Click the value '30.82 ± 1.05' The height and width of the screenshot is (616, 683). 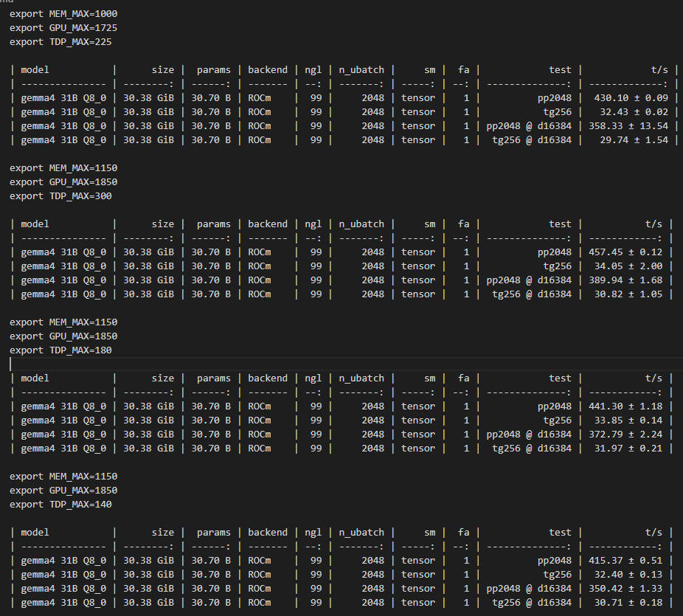(x=628, y=294)
